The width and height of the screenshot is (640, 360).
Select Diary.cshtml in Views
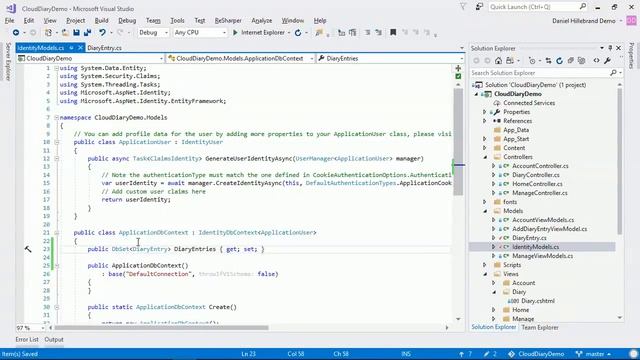(538, 301)
